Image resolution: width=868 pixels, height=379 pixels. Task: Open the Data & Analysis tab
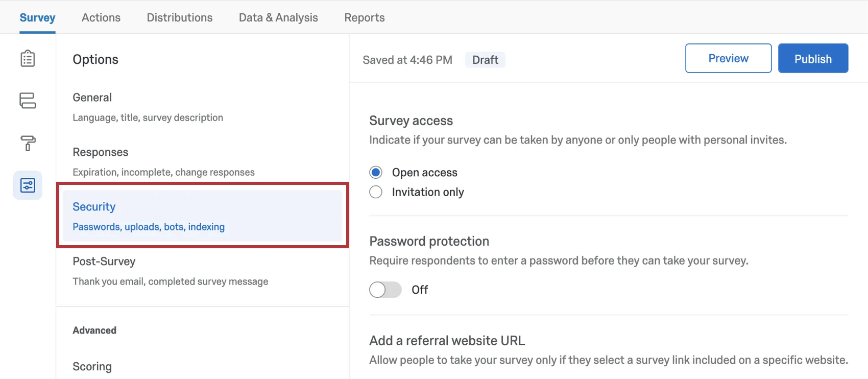pyautogui.click(x=278, y=17)
